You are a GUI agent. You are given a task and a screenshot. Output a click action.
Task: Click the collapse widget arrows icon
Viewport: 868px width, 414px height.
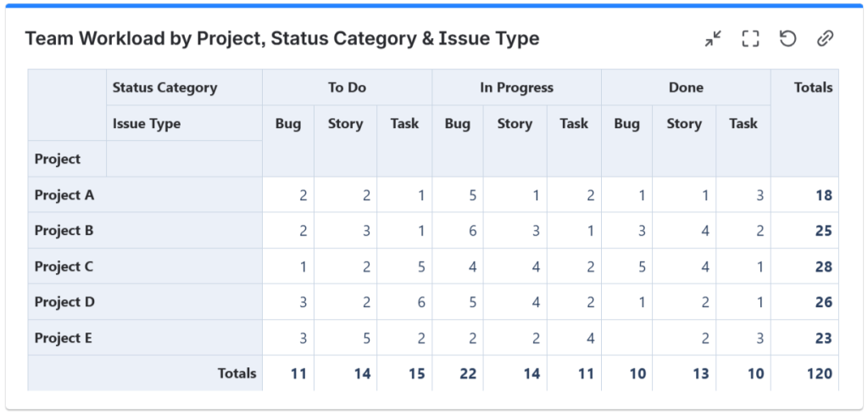pos(713,38)
